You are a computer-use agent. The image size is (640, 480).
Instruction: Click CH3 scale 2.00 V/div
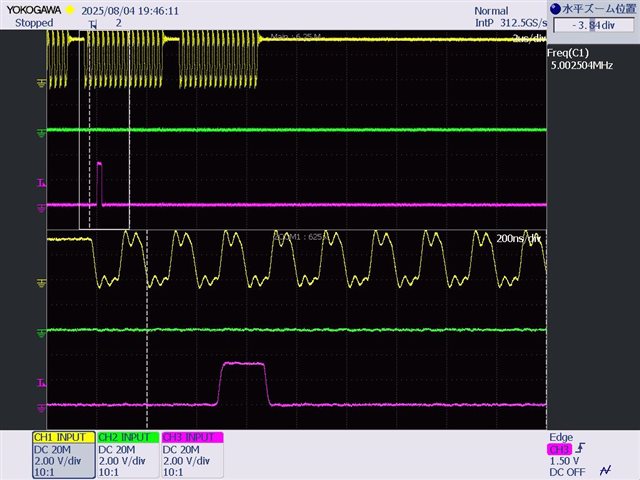187,461
